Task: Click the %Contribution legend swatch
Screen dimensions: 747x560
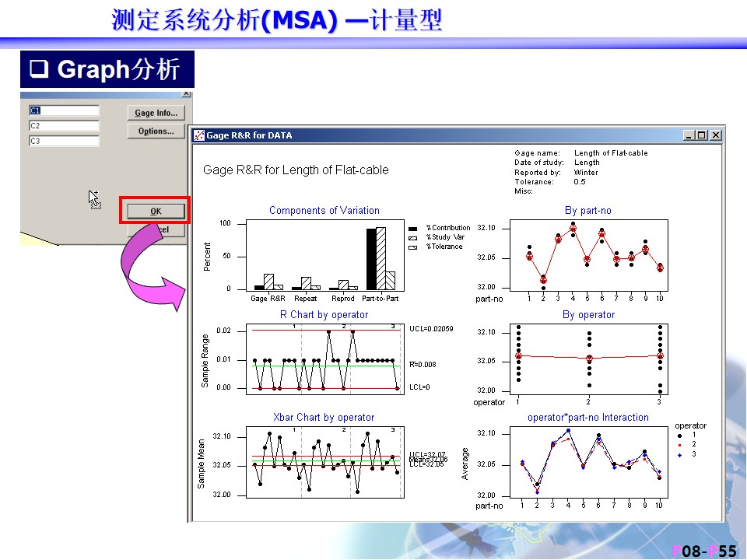Action: [x=413, y=228]
